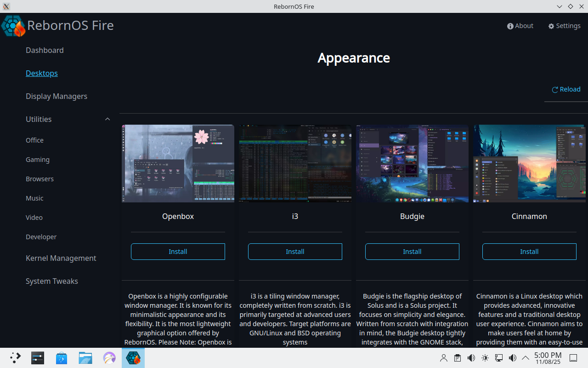The image size is (588, 368).
Task: Go to Kernel Management
Action: click(61, 258)
